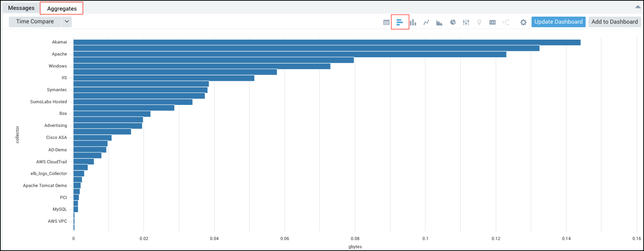Select the Sankey diagram icon
The image size is (644, 251).
[x=506, y=22]
